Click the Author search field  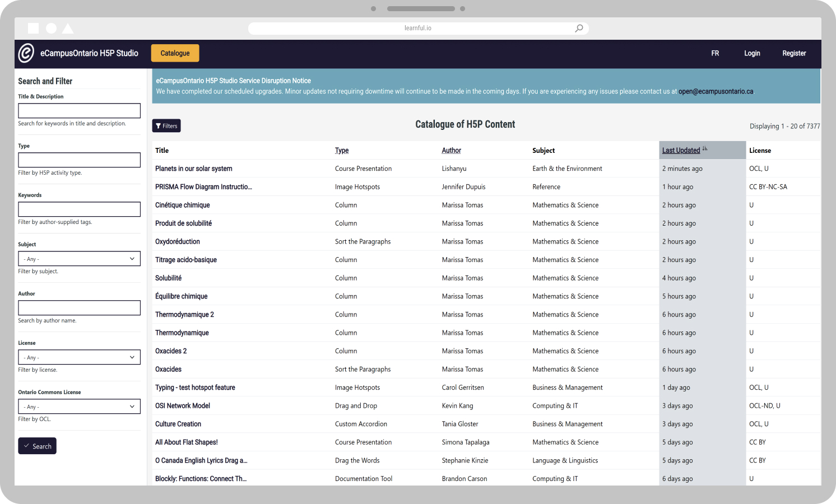[78, 307]
